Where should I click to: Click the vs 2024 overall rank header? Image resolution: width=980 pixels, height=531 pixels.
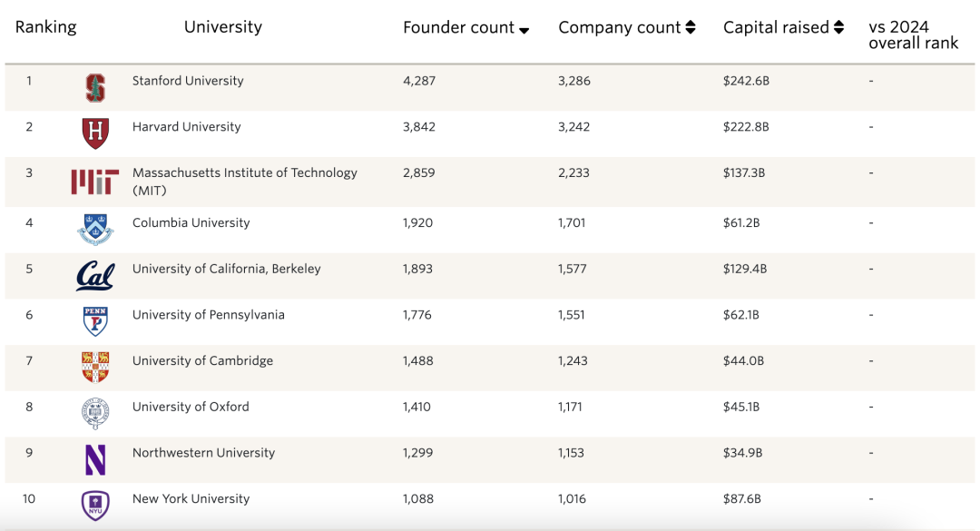913,34
